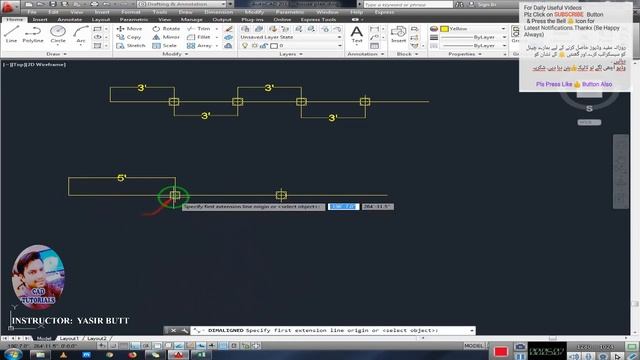The height and width of the screenshot is (360, 640).
Task: Select the Rectangle tool in Draw panel
Action: point(97,29)
